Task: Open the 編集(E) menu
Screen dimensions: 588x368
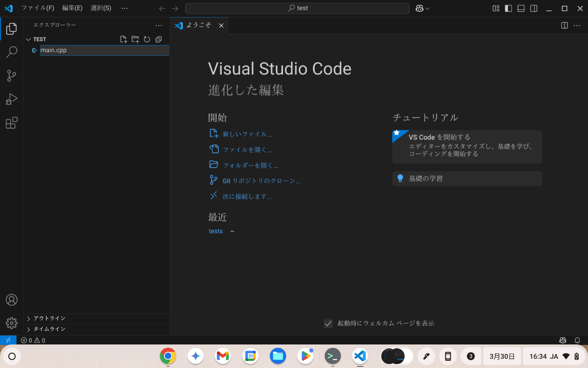Action: tap(72, 8)
